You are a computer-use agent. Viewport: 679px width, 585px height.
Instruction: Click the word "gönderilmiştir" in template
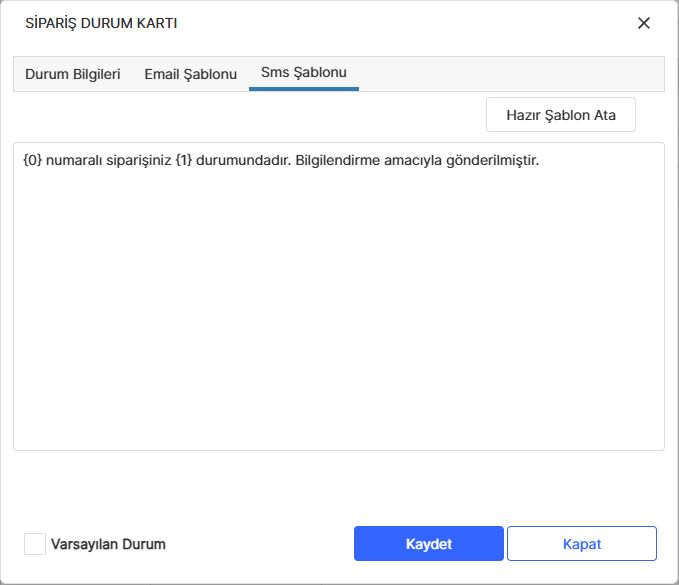[494, 160]
